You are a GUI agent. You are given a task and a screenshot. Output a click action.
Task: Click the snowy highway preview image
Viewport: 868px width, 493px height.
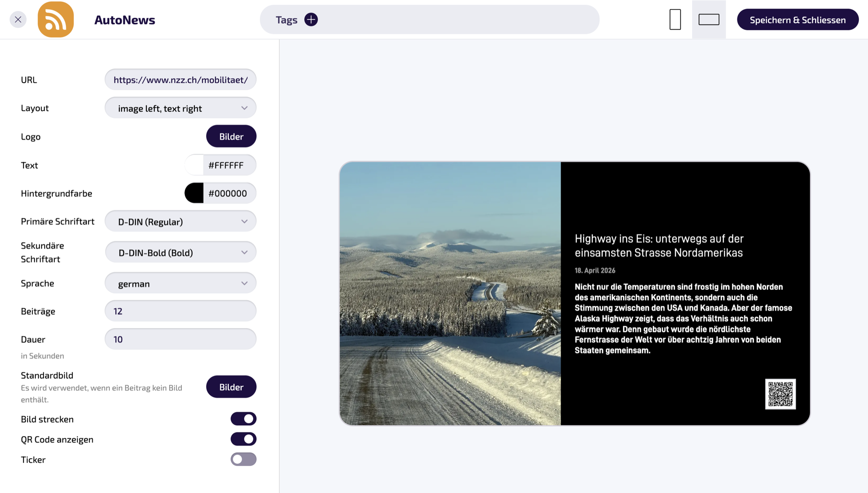450,294
